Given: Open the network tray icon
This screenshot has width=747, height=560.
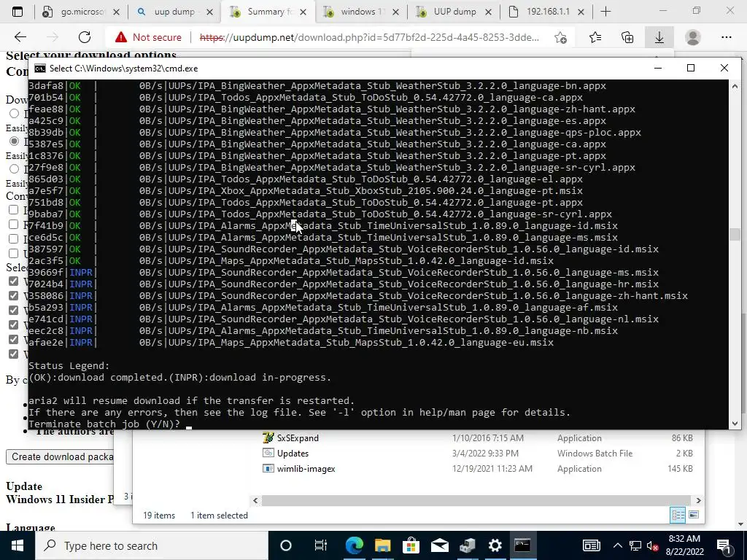Looking at the screenshot, I should (635, 545).
